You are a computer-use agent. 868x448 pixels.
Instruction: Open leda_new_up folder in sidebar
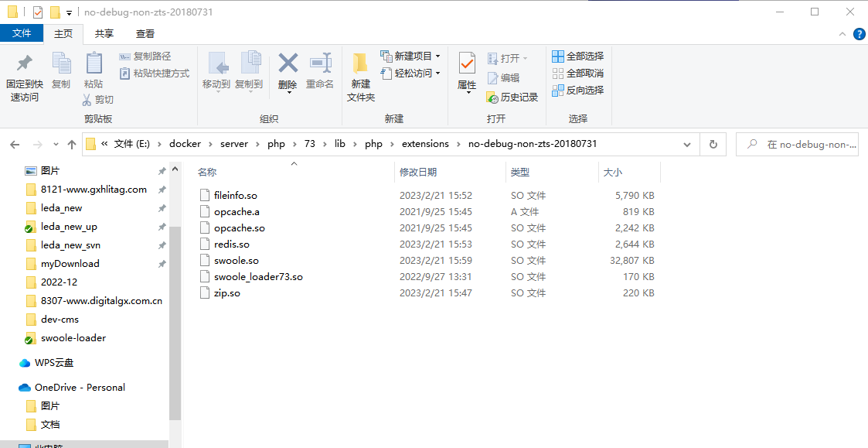[x=69, y=227]
